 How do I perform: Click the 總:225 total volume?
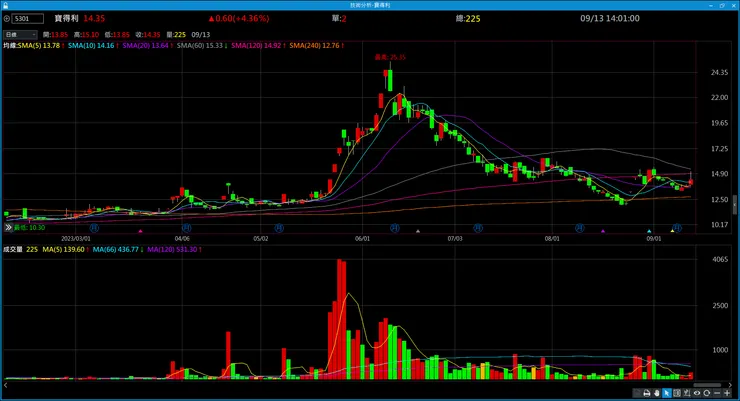468,18
